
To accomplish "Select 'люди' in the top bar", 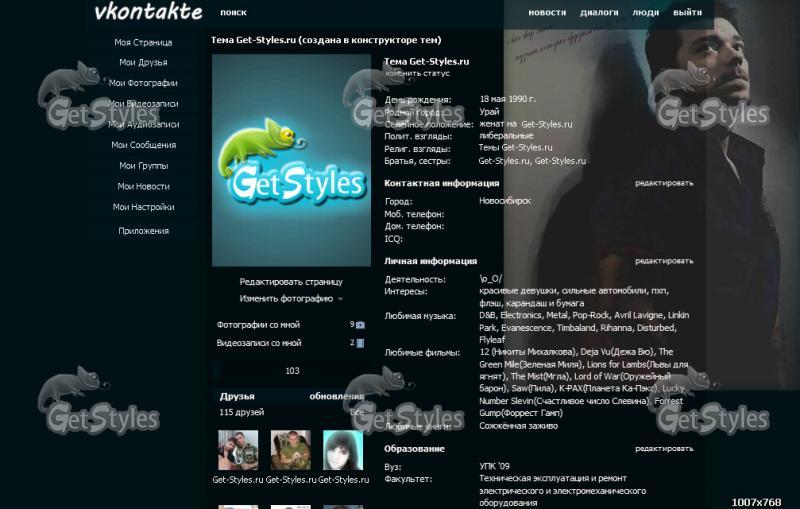I will [x=646, y=13].
